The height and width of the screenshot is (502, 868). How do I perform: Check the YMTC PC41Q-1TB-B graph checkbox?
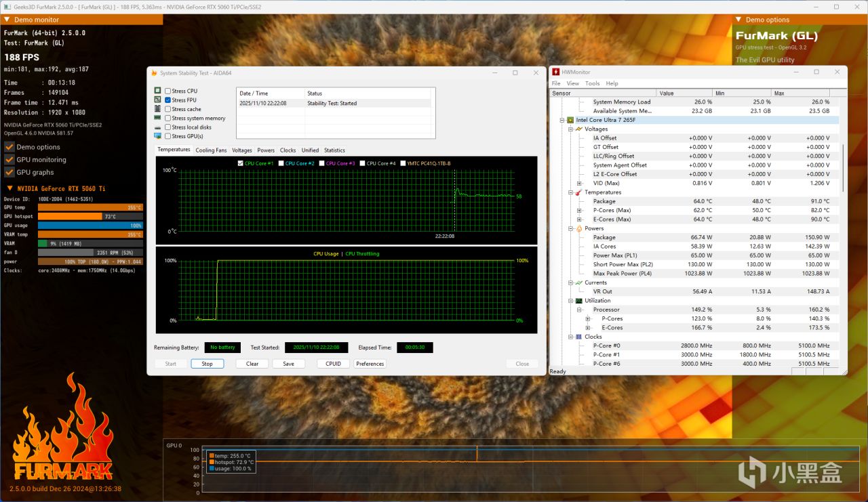coord(403,163)
